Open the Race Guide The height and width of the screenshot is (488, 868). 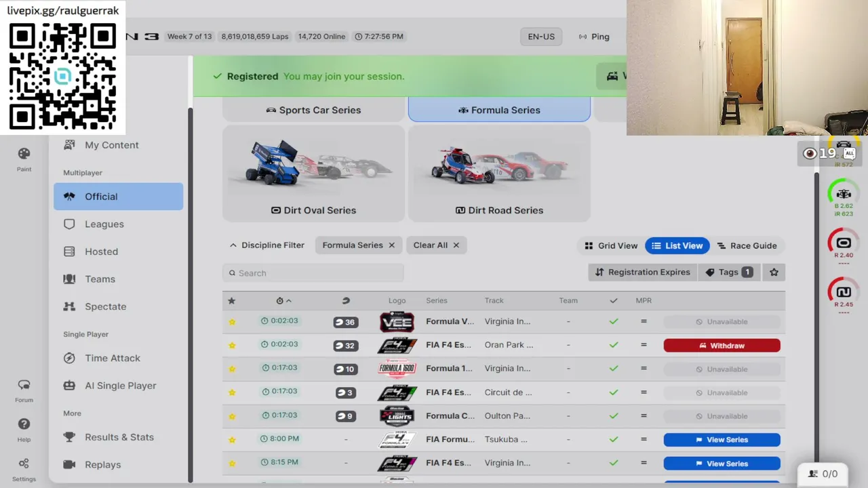point(747,245)
